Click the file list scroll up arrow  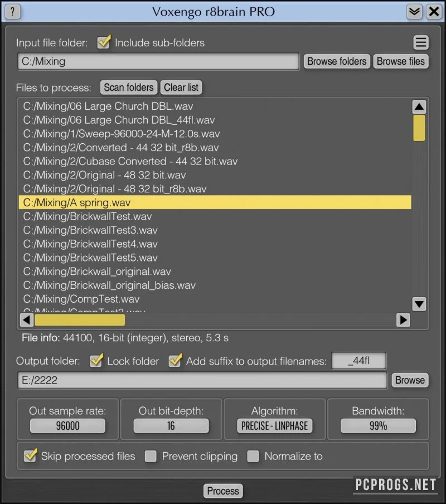coord(419,106)
